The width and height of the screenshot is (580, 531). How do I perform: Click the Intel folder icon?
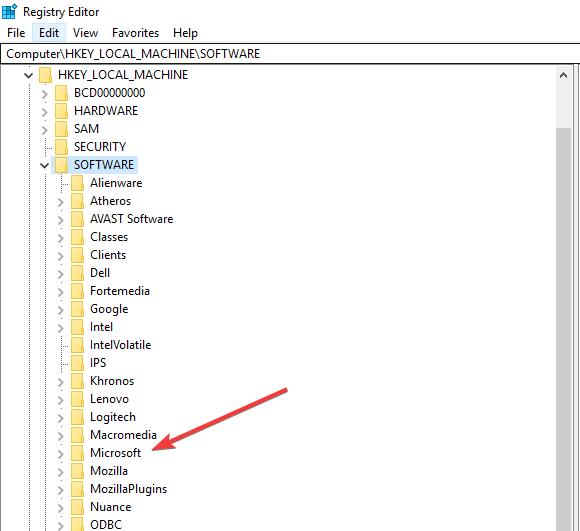click(x=77, y=327)
